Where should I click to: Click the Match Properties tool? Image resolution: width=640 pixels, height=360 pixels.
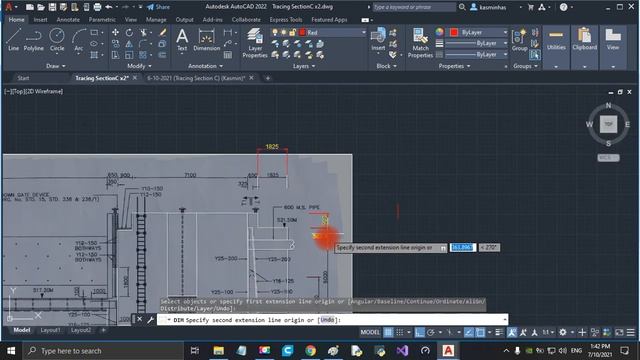tap(420, 43)
